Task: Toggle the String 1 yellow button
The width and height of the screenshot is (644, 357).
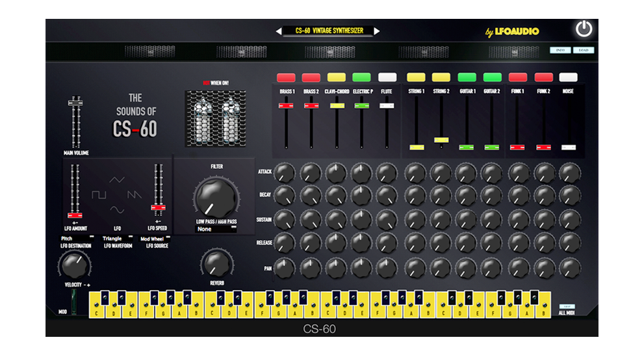Action: pos(416,77)
